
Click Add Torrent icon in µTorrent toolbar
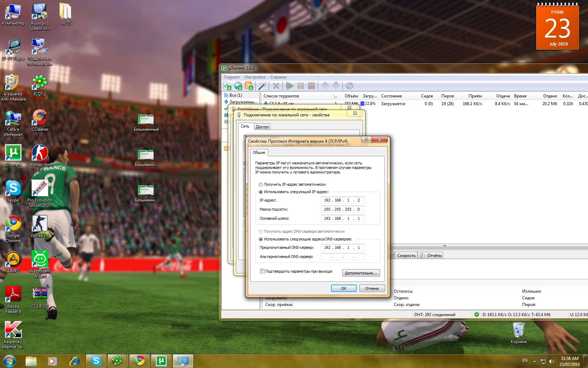pyautogui.click(x=227, y=86)
